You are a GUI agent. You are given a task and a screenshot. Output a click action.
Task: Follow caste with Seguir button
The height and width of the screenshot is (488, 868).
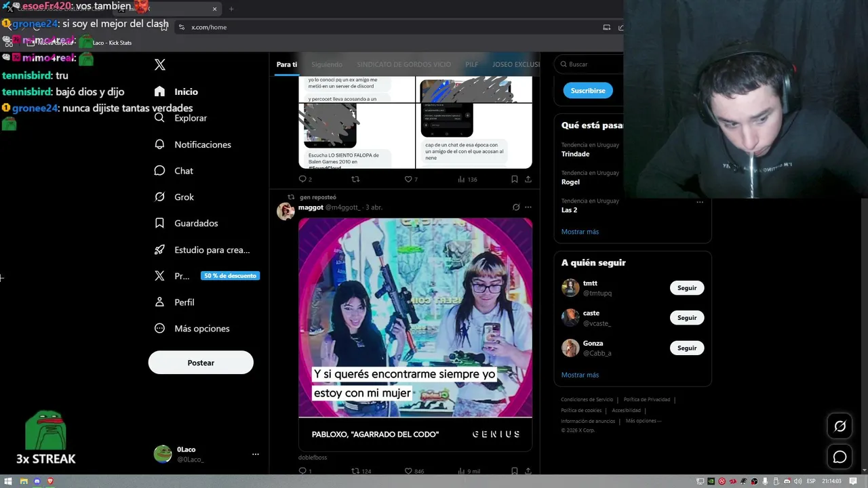pos(687,318)
